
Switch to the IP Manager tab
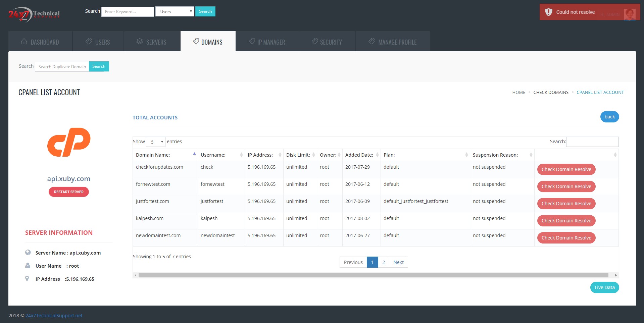click(267, 42)
